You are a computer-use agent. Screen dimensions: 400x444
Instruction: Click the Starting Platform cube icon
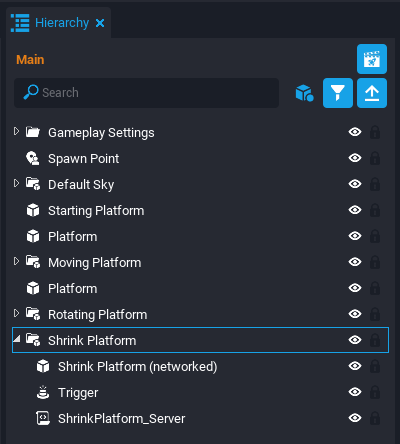click(33, 210)
